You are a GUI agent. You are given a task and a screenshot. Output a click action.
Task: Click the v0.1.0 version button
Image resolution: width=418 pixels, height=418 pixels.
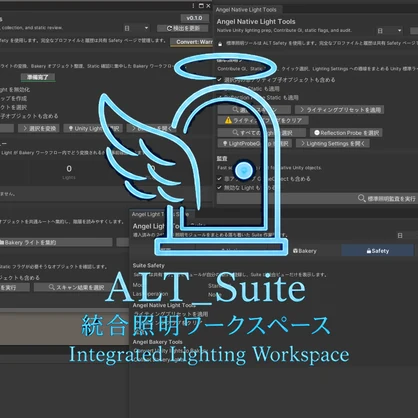coord(195,18)
